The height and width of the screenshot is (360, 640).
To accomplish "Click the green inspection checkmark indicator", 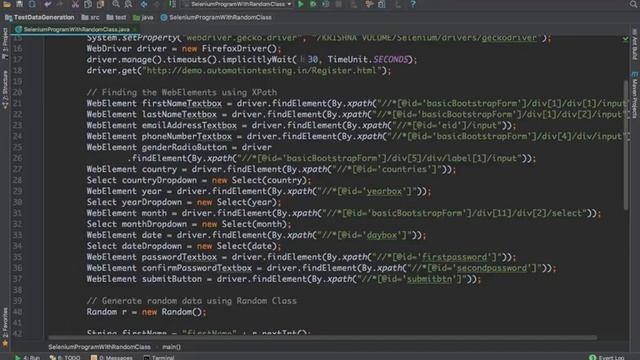I will click(625, 39).
